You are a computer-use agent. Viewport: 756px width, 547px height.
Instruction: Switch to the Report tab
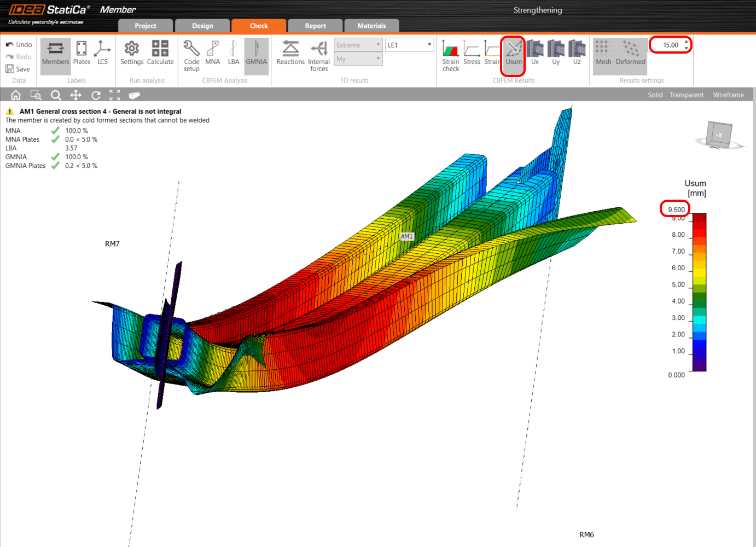point(315,26)
